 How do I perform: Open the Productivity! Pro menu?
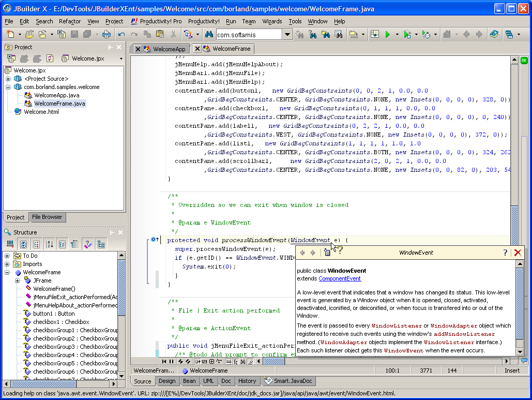pos(156,21)
